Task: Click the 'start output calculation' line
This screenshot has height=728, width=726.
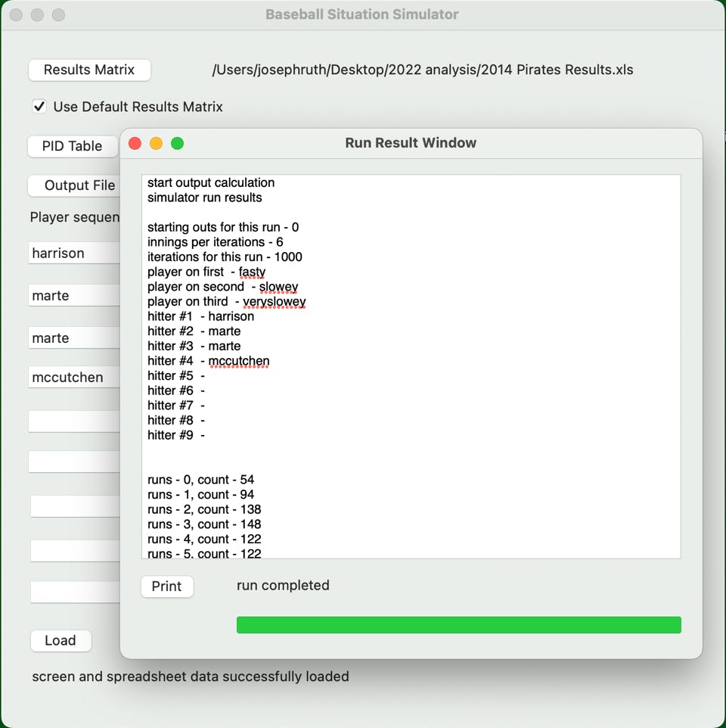Action: coord(211,182)
